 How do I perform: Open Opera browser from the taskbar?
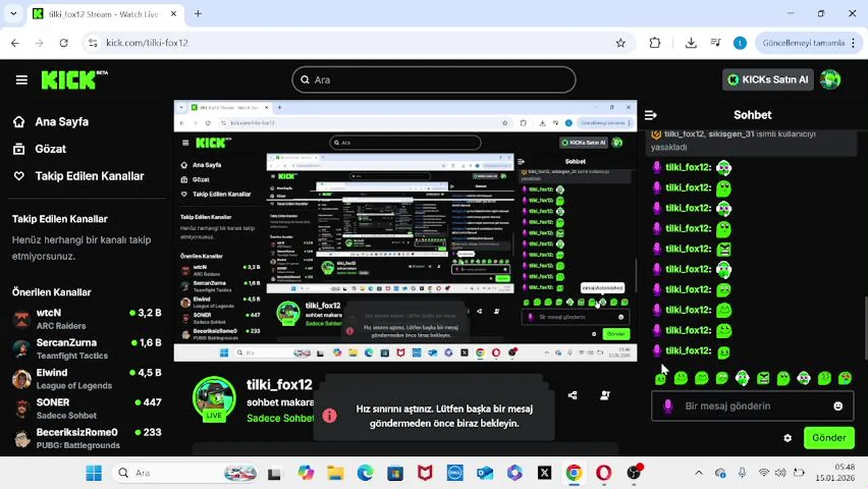tap(604, 473)
